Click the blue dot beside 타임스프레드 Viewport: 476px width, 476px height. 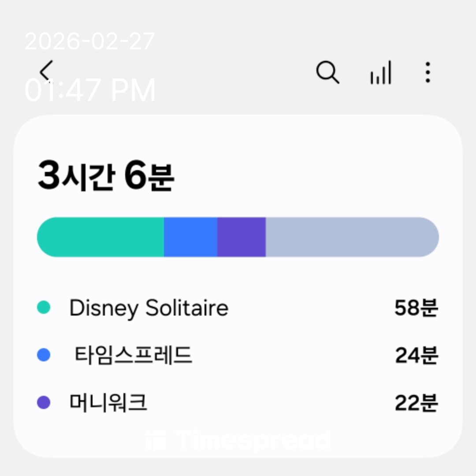click(44, 355)
